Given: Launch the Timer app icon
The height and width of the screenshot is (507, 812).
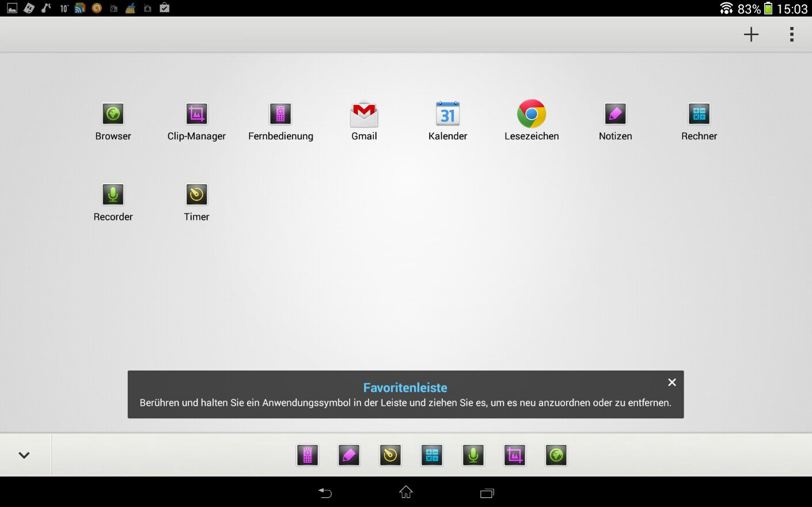Looking at the screenshot, I should [196, 195].
